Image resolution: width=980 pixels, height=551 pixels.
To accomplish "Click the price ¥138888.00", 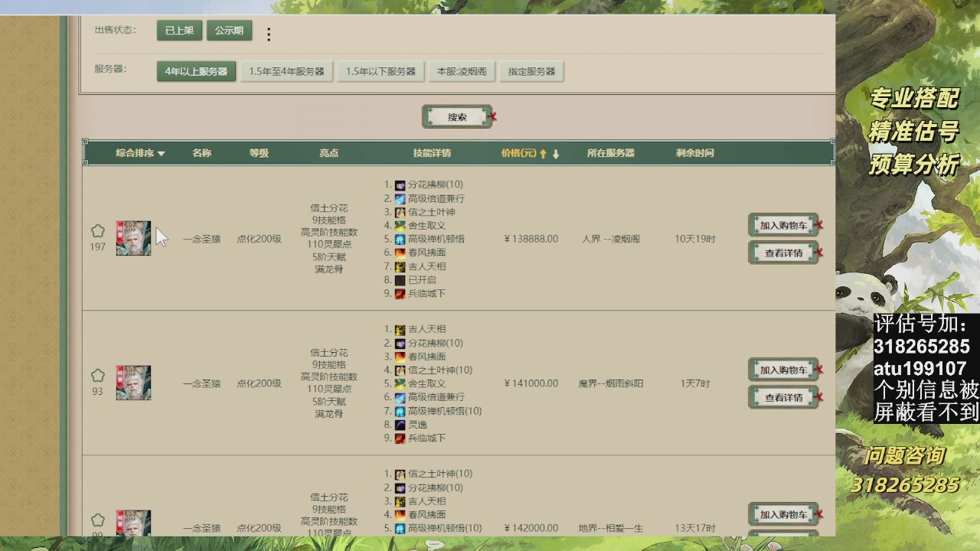I will pos(531,239).
